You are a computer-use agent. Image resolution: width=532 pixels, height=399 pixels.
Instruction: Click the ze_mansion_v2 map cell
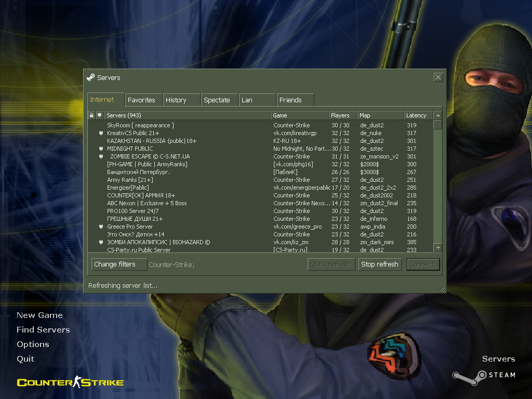[x=379, y=156]
